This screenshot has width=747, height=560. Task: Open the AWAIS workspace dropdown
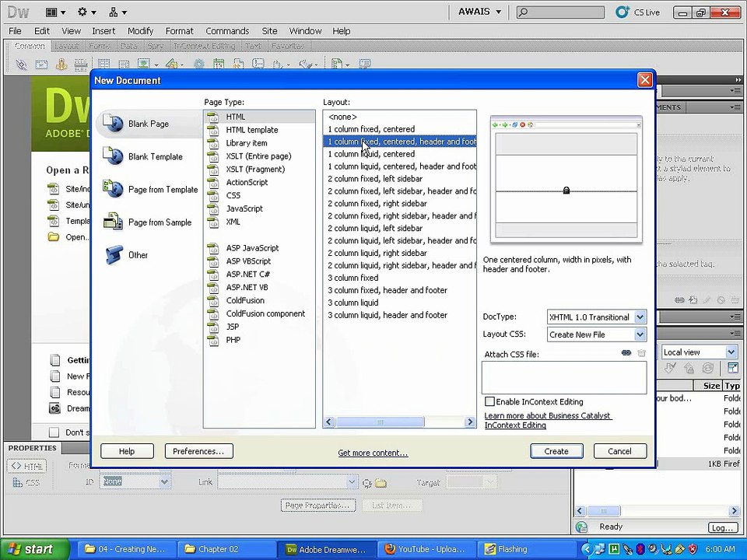tap(479, 12)
